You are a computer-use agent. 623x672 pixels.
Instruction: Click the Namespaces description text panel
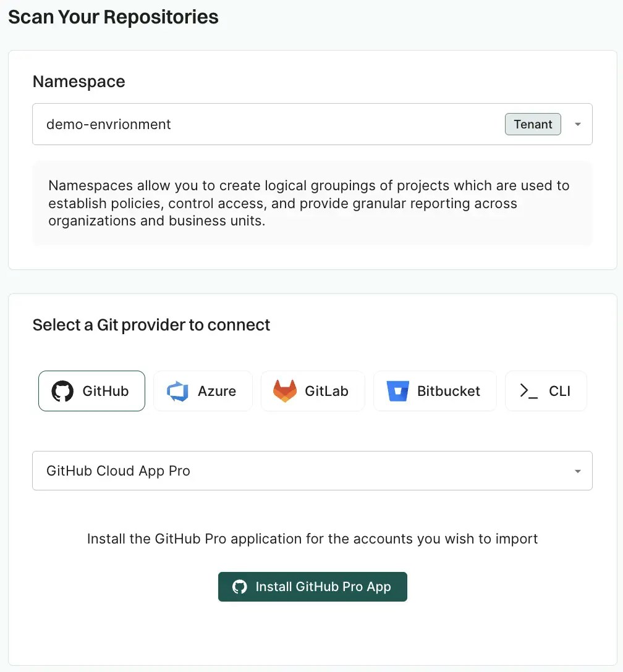click(309, 204)
